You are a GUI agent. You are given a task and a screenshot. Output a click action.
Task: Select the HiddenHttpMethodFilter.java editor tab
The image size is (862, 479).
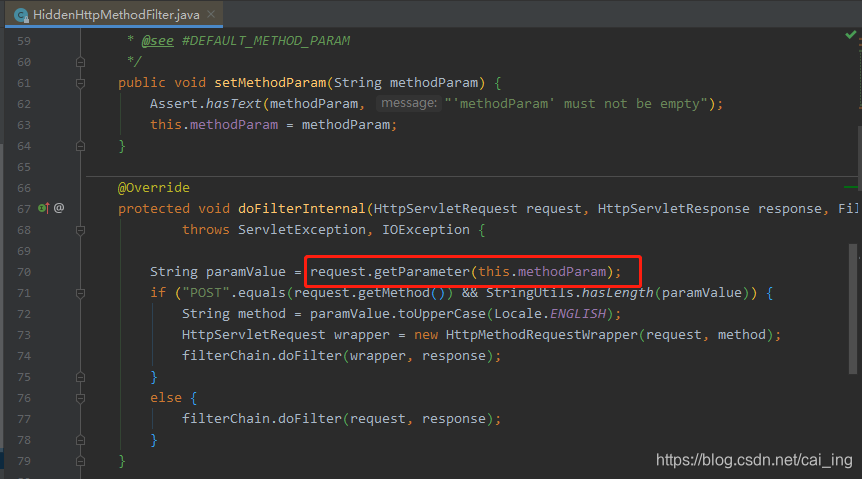click(114, 14)
